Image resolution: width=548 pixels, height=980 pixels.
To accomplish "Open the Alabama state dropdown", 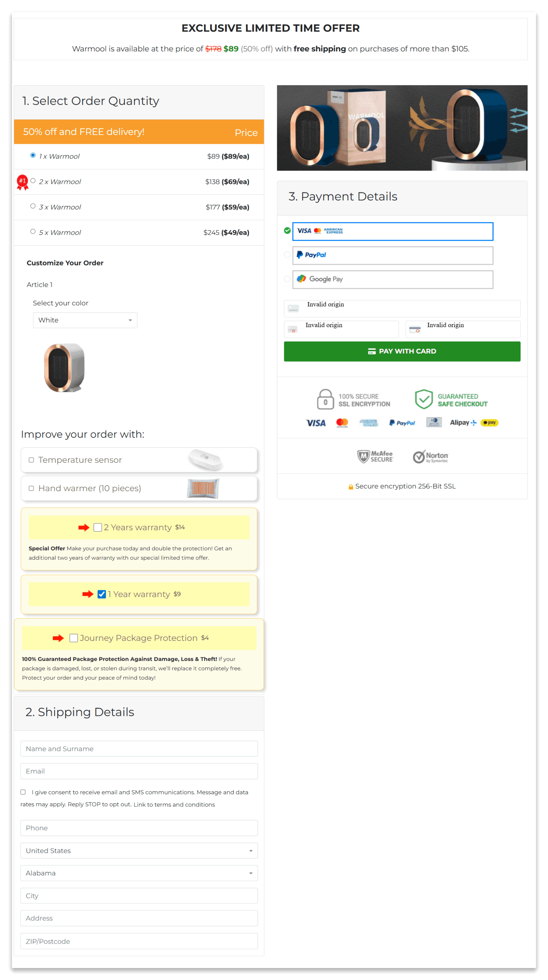I will coord(139,873).
